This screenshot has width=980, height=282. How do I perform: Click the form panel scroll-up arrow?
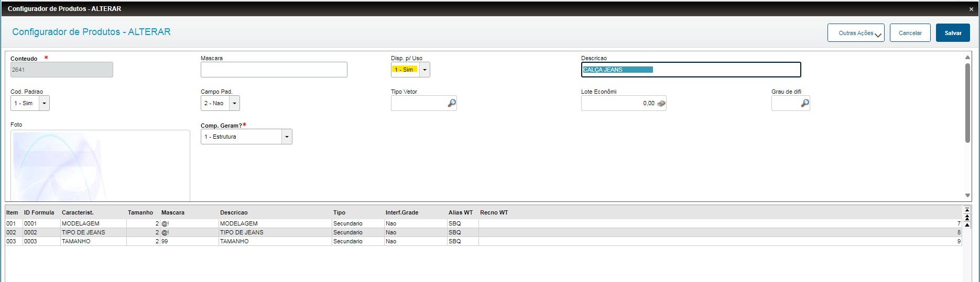[967, 57]
